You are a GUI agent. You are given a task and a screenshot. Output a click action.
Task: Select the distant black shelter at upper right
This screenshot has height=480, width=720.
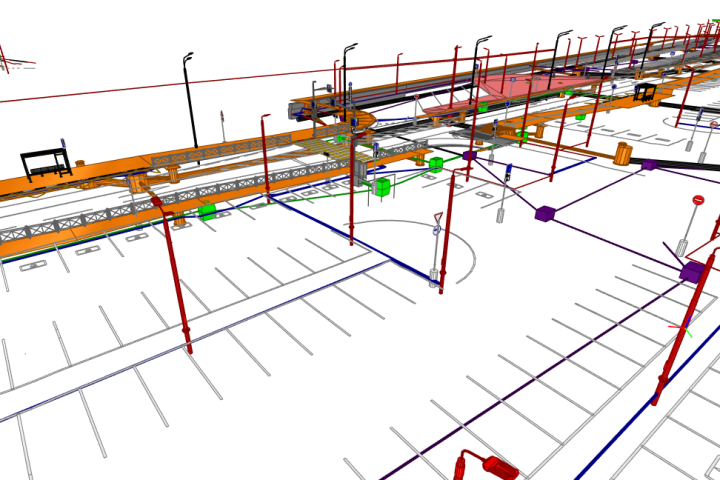[646, 93]
